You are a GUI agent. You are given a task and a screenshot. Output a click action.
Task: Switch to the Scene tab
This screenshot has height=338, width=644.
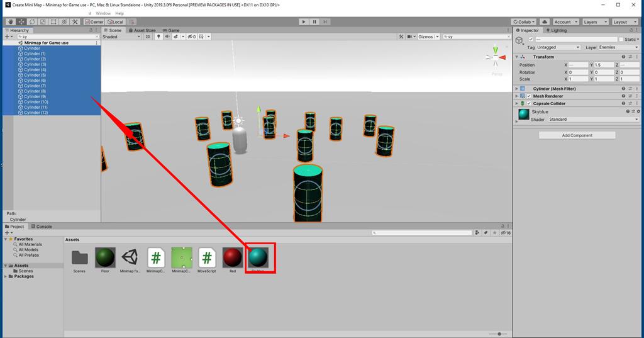(113, 30)
